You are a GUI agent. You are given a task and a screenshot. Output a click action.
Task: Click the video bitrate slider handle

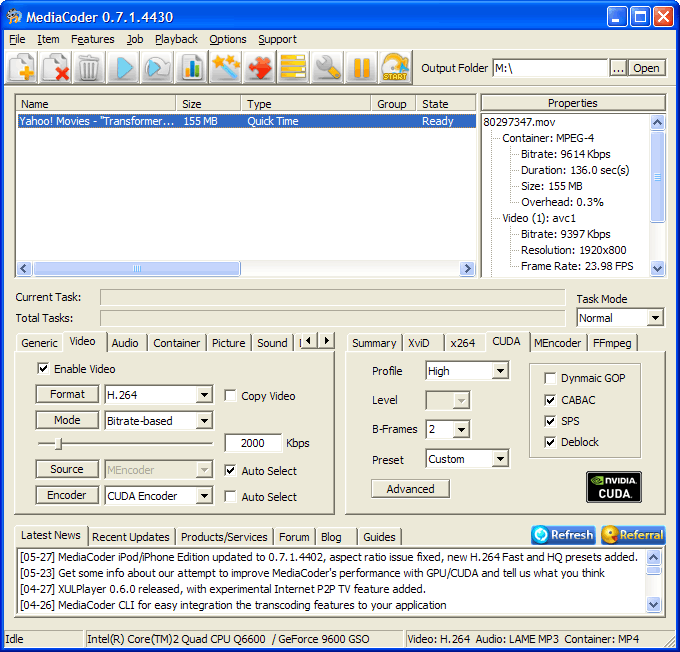pos(59,443)
